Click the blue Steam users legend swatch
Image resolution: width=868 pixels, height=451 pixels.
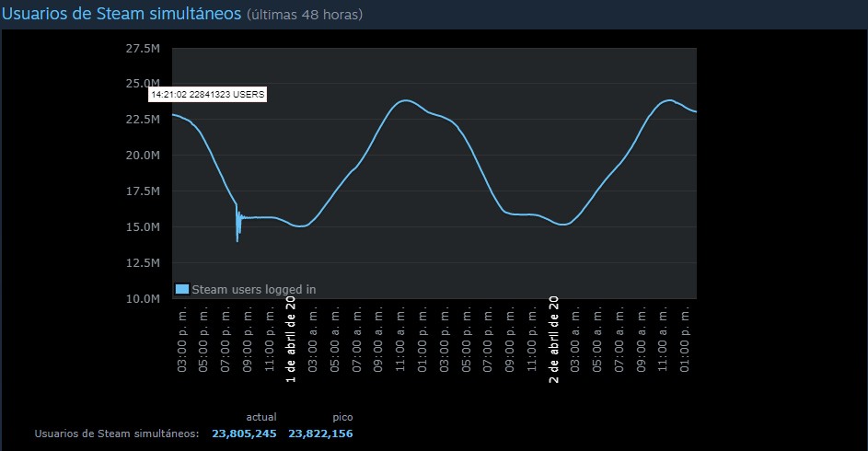(181, 289)
